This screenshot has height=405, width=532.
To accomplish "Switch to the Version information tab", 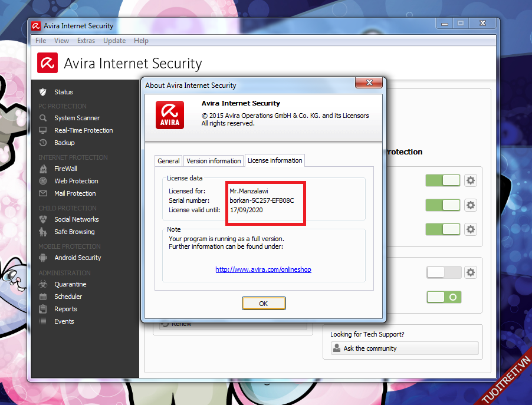I will (x=214, y=161).
